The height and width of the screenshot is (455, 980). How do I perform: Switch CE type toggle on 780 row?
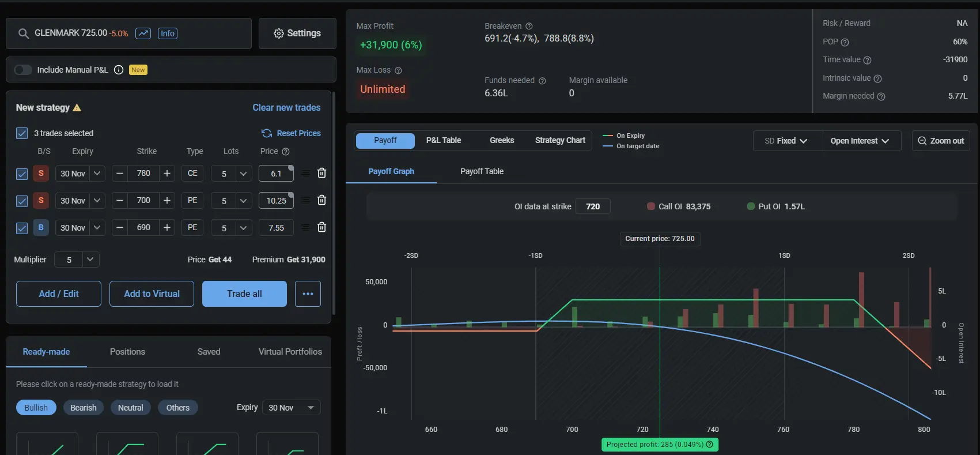coord(192,173)
